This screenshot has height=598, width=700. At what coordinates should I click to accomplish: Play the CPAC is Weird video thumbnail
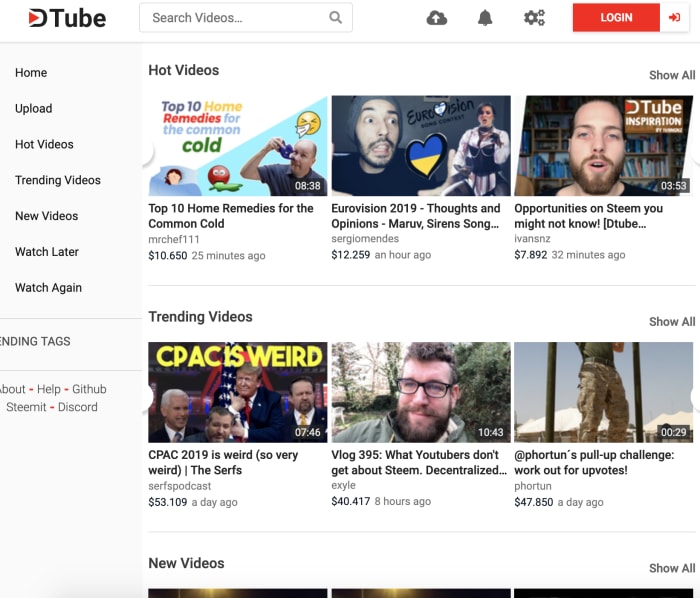238,392
